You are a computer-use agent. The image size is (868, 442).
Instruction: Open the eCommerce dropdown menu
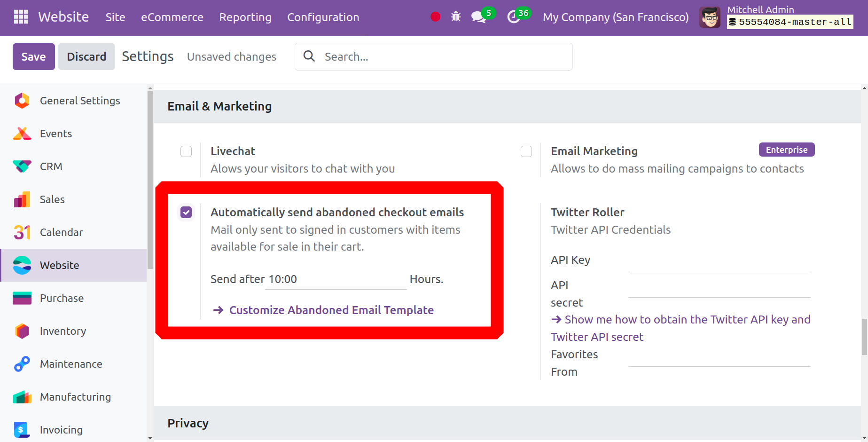tap(172, 17)
